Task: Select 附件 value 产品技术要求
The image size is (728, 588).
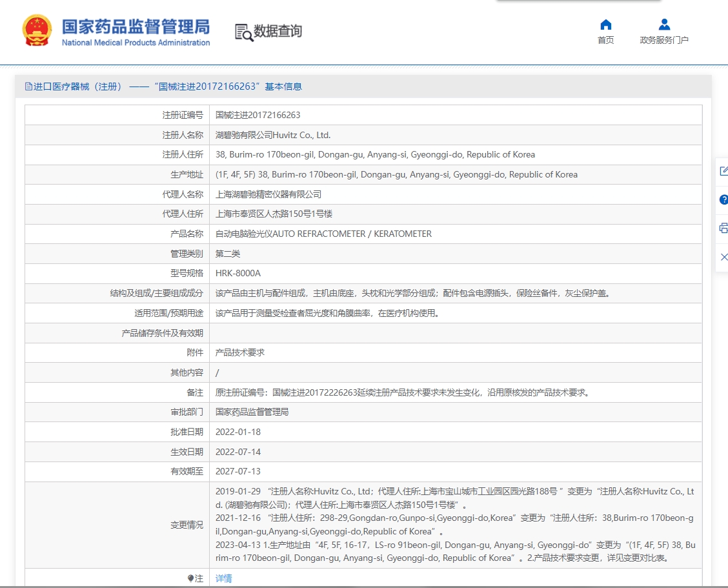Action: (x=240, y=353)
